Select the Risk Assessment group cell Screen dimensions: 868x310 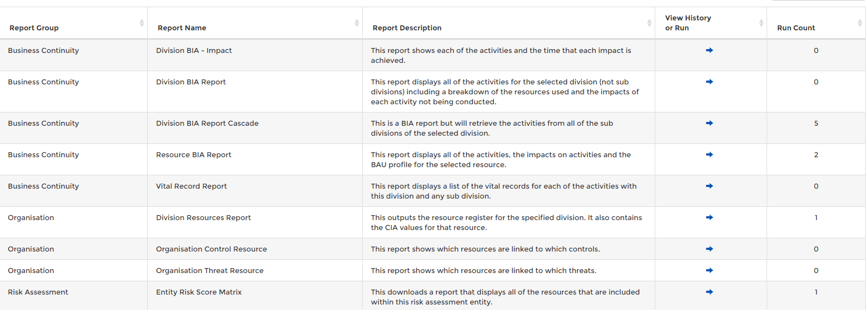pyautogui.click(x=38, y=292)
